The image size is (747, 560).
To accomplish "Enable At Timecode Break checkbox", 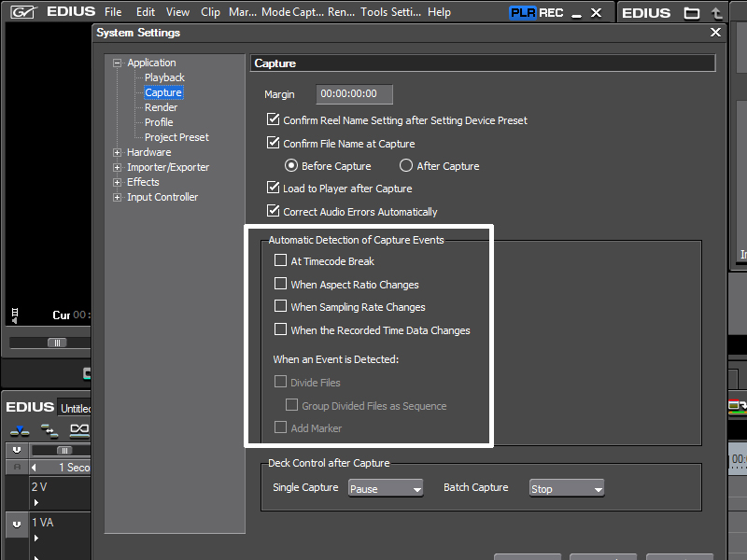I will 281,260.
